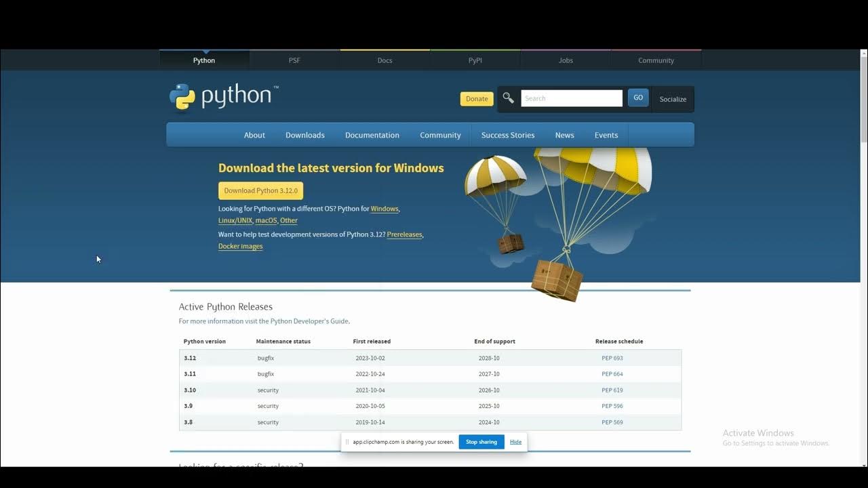
Task: Click the magnifying glass search icon
Action: pyautogui.click(x=508, y=98)
